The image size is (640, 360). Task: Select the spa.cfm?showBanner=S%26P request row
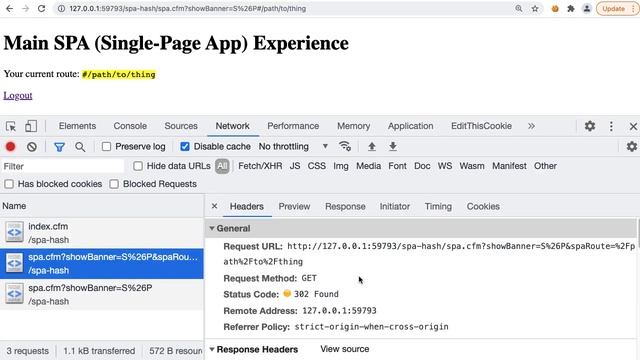tap(102, 294)
